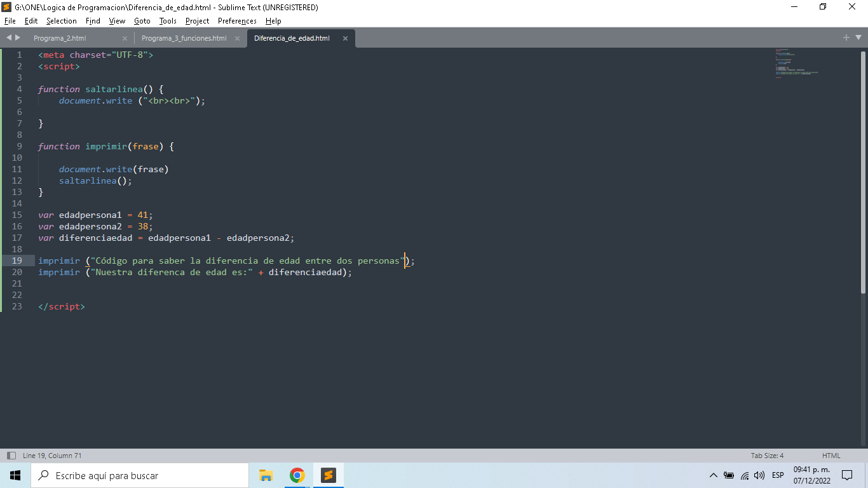This screenshot has height=488, width=868.
Task: Click the closing </script> tag on line 23
Action: pyautogui.click(x=62, y=306)
